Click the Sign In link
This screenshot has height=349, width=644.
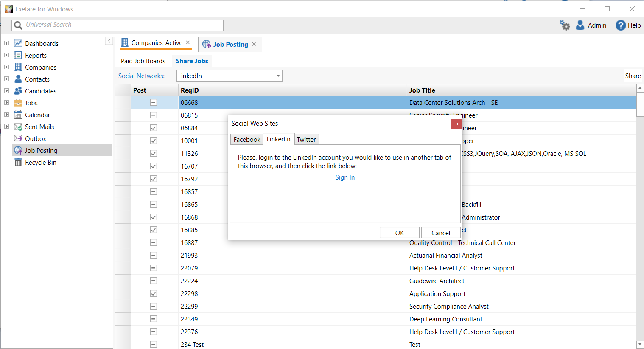(345, 177)
